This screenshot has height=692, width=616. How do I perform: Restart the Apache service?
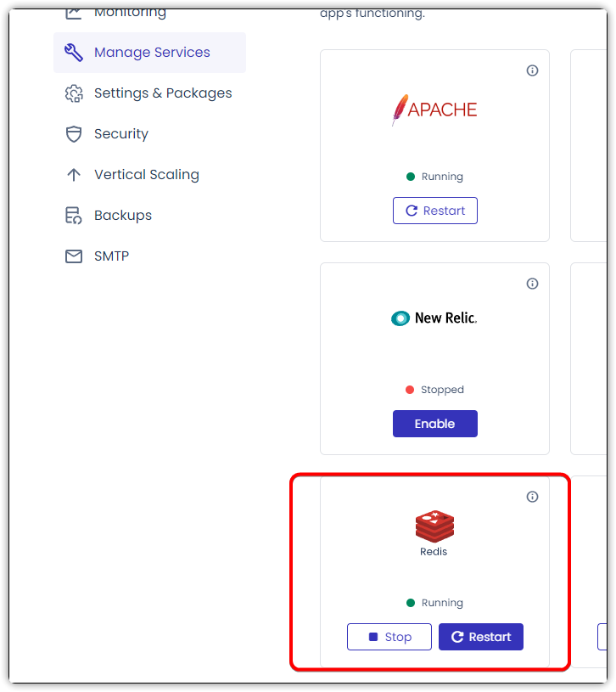(x=434, y=211)
